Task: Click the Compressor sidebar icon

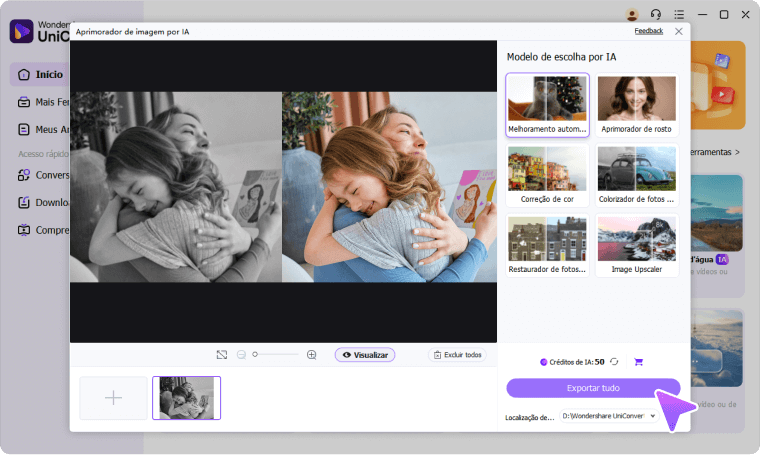Action: [24, 230]
